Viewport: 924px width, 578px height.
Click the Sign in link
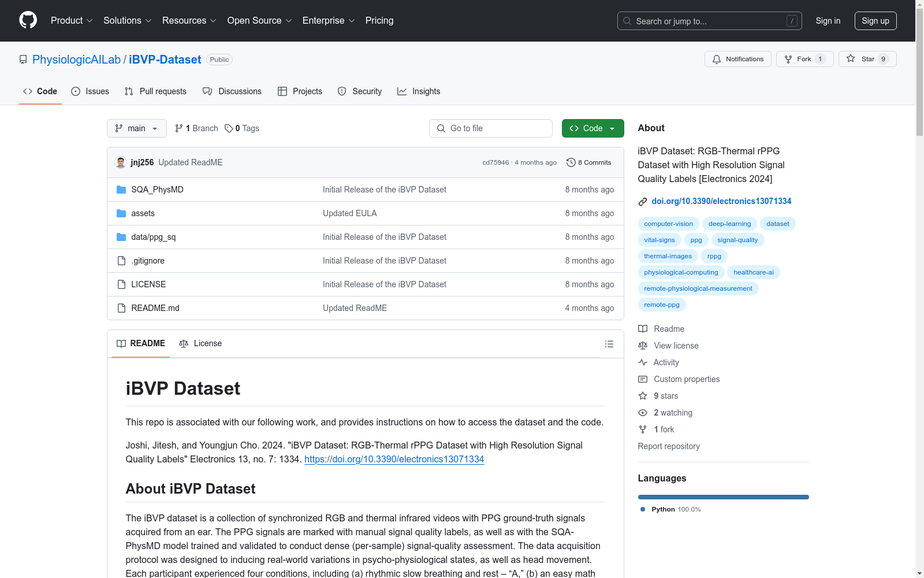click(828, 21)
